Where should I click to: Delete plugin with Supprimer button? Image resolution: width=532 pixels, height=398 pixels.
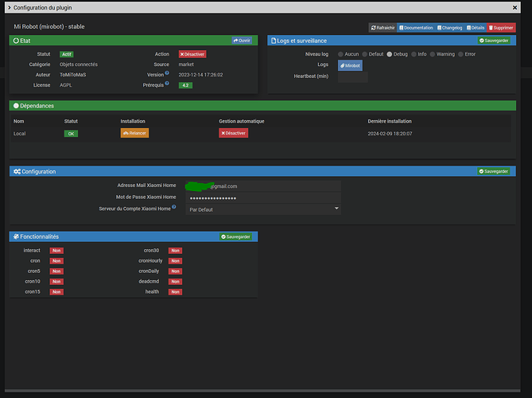(x=501, y=28)
